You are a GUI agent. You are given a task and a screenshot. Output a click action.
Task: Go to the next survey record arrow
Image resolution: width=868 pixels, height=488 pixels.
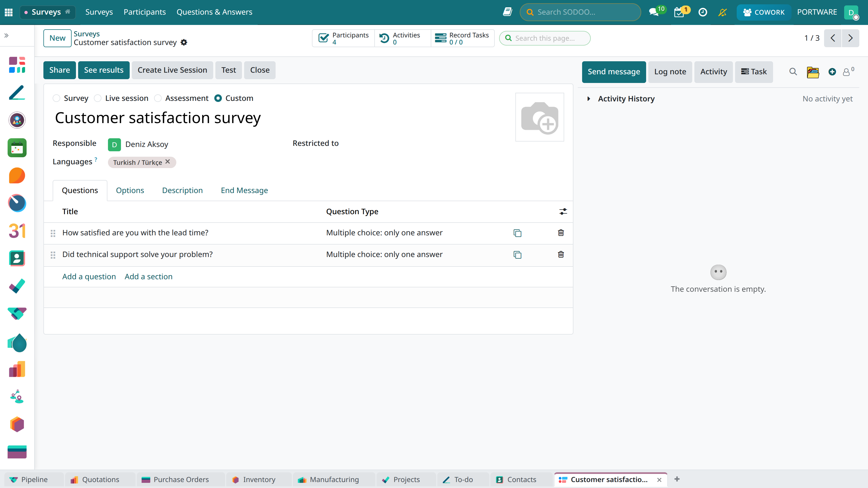pos(850,38)
